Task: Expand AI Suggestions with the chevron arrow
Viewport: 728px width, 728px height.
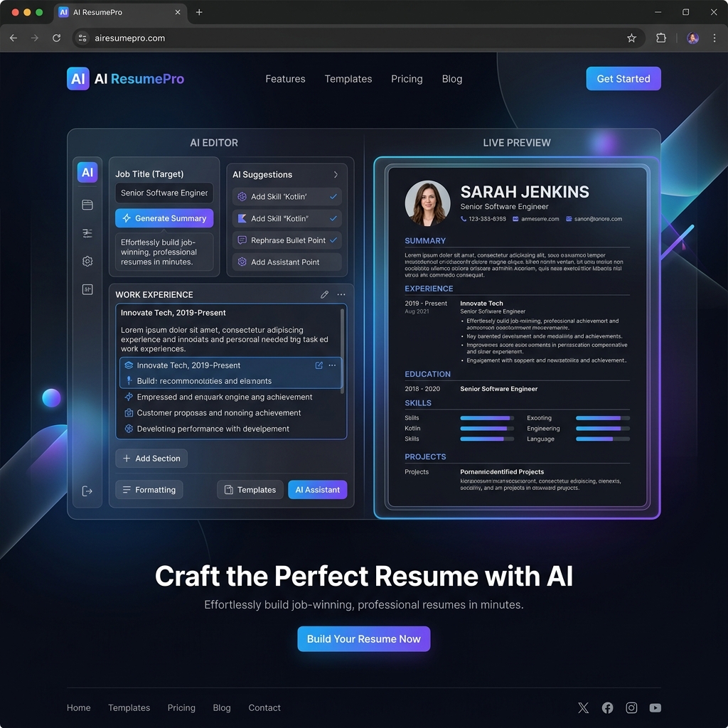Action: point(336,174)
